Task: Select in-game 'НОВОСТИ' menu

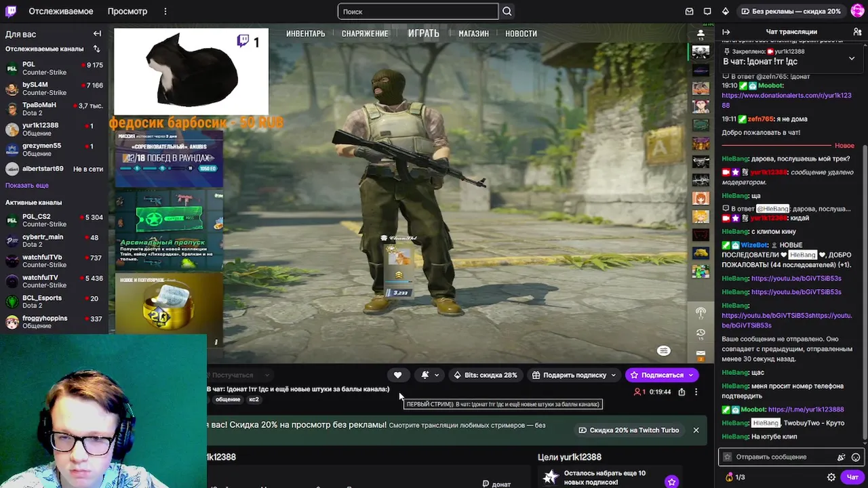Action: 521,33
